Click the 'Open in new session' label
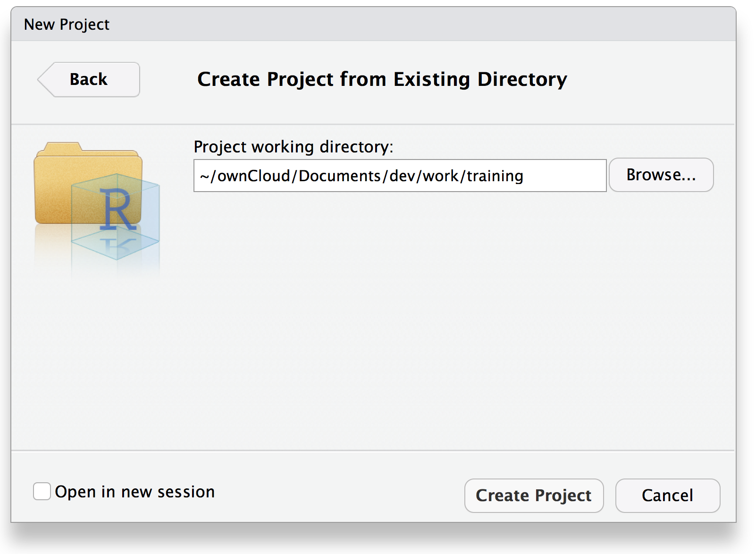The width and height of the screenshot is (756, 554). coord(135,492)
